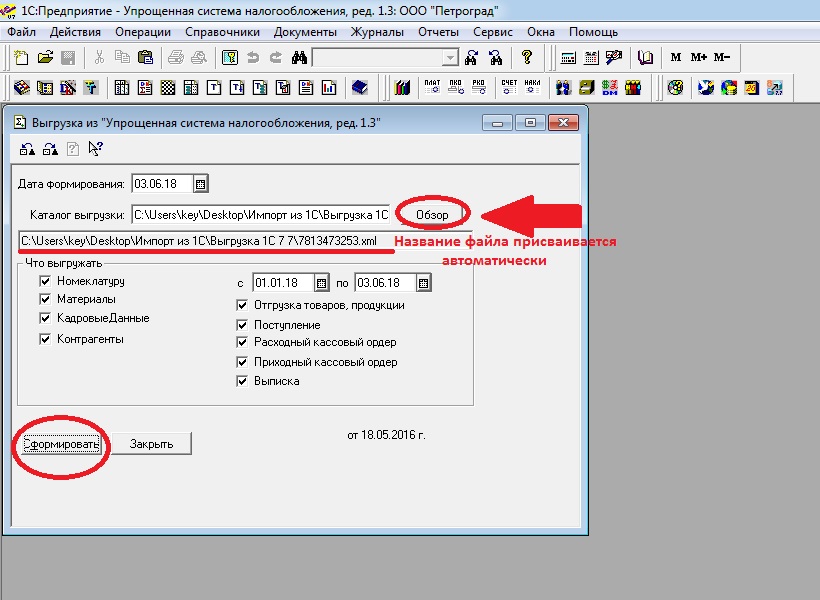Uncheck the Номенклатура checkbox
Viewport: 820px width, 600px height.
coord(45,282)
